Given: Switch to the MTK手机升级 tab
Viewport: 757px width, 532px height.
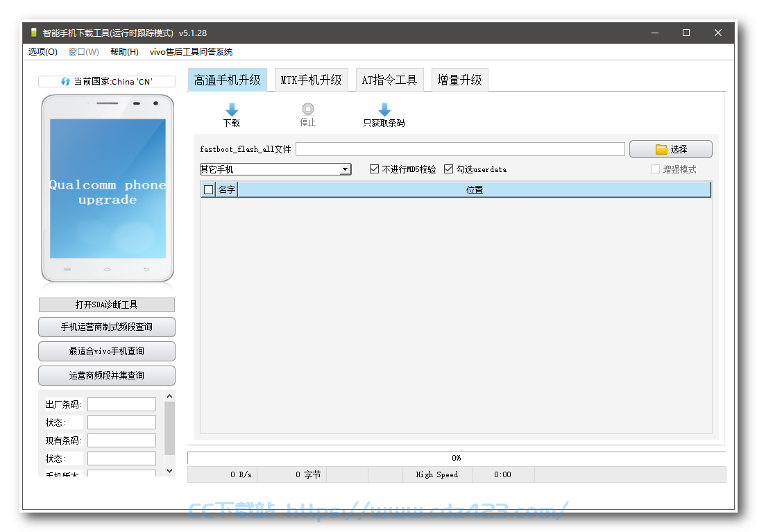Looking at the screenshot, I should point(312,80).
